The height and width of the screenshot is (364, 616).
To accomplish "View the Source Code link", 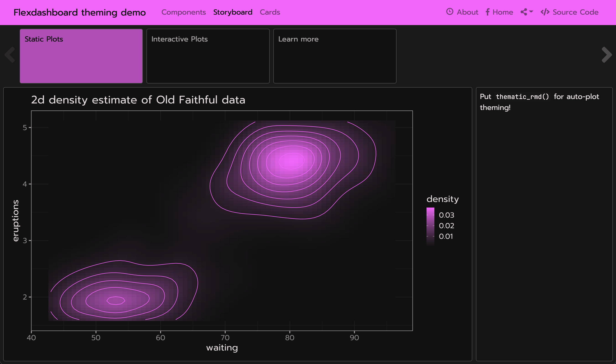I will pyautogui.click(x=575, y=12).
